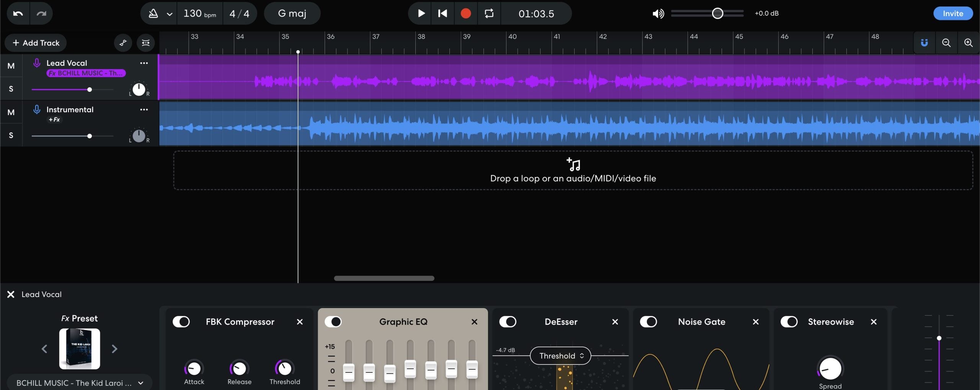980x390 pixels.
Task: Disable the FBK Compressor effect
Action: (x=181, y=321)
